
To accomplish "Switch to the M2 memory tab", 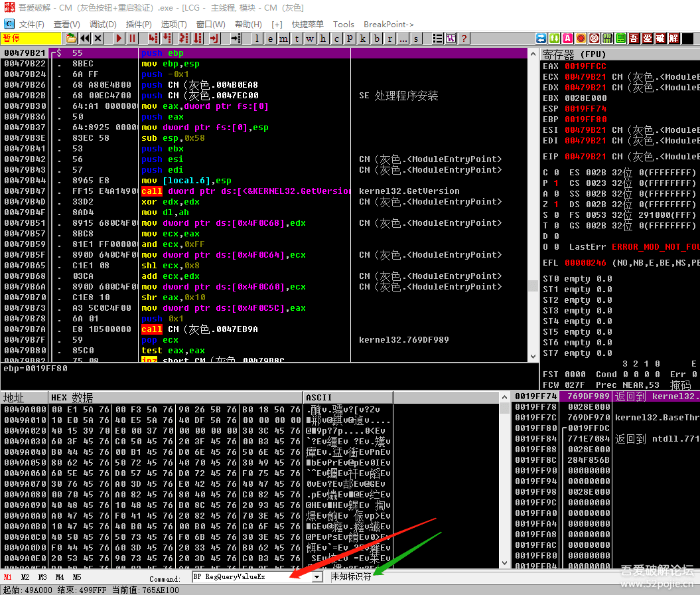I will tap(25, 577).
